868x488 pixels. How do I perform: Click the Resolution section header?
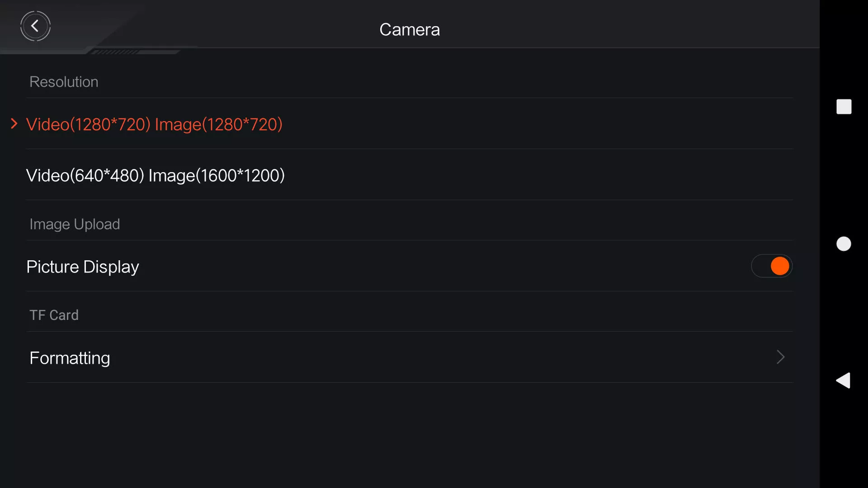coord(64,82)
